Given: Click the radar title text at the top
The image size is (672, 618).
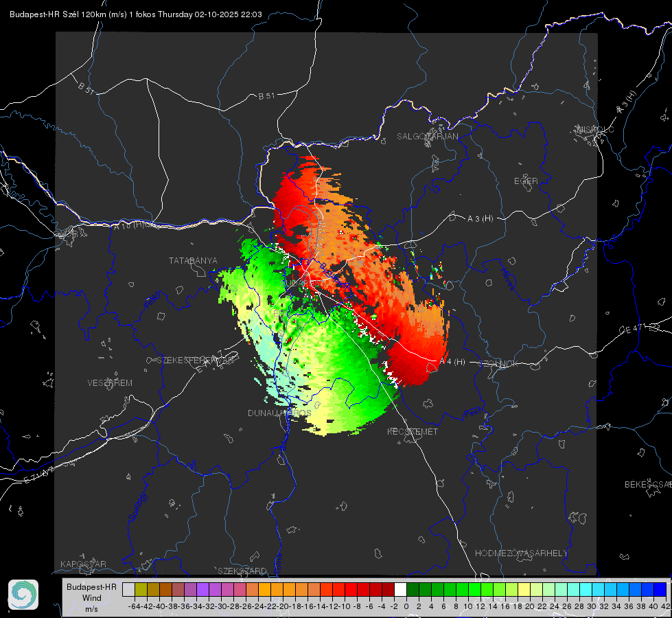Looking at the screenshot, I should pyautogui.click(x=136, y=14).
